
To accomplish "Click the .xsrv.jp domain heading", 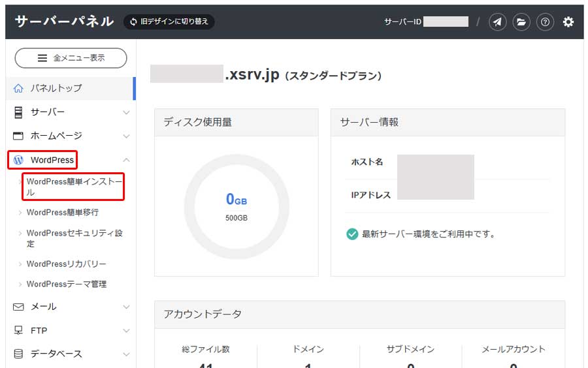I will click(x=252, y=74).
